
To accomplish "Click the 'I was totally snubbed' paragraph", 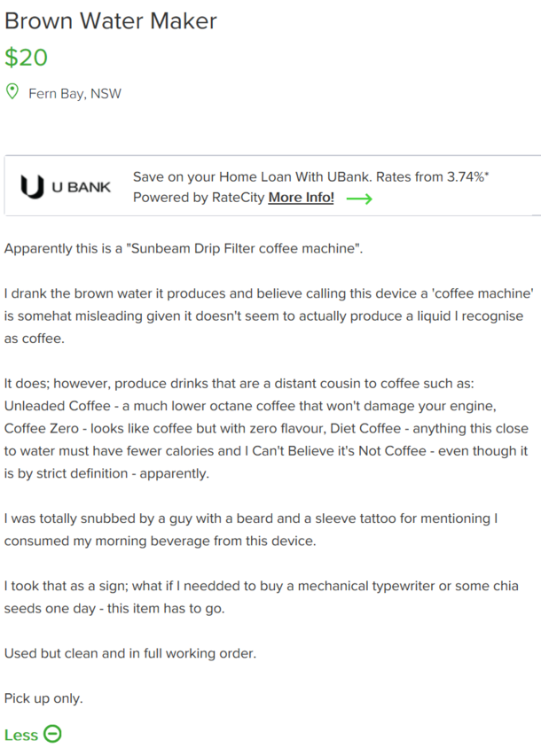I will (x=251, y=529).
